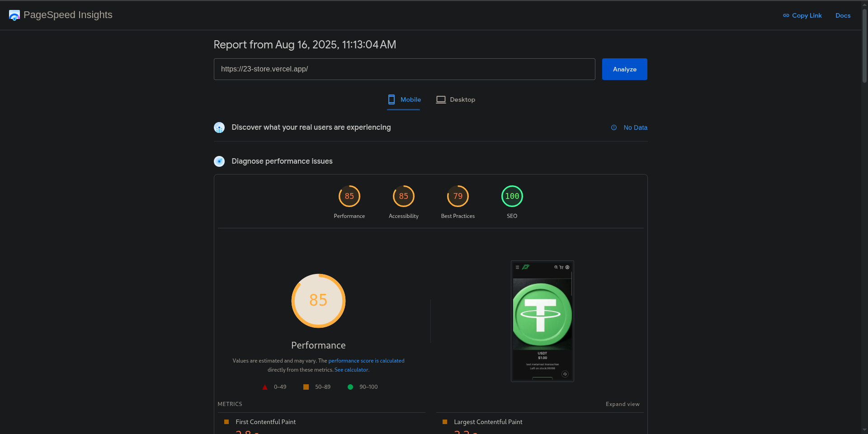This screenshot has width=868, height=434.
Task: Expand view of the metrics
Action: click(623, 404)
